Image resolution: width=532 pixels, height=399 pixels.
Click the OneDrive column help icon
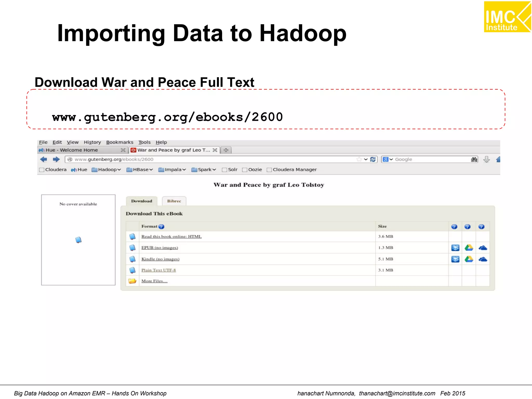pyautogui.click(x=481, y=227)
